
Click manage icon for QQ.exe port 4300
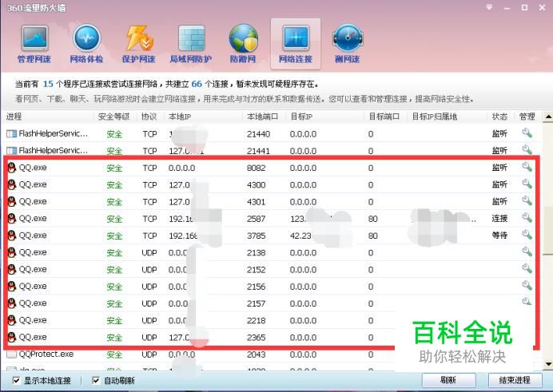pyautogui.click(x=527, y=184)
